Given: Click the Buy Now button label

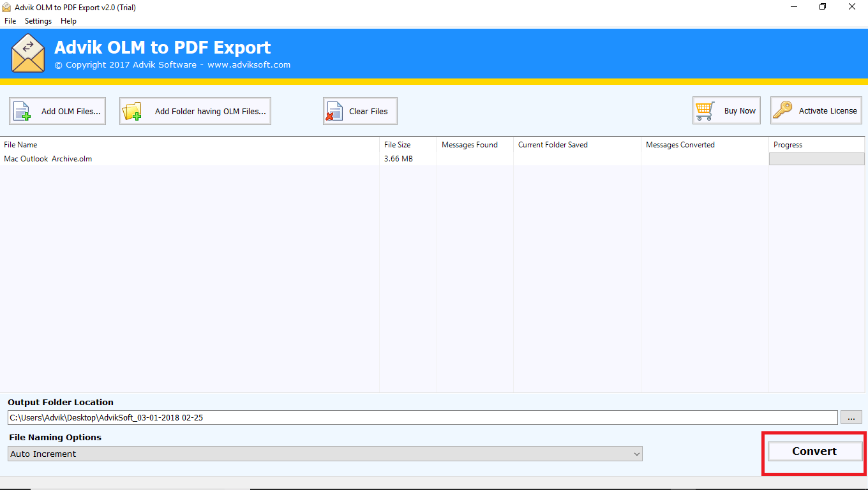Looking at the screenshot, I should coord(740,110).
